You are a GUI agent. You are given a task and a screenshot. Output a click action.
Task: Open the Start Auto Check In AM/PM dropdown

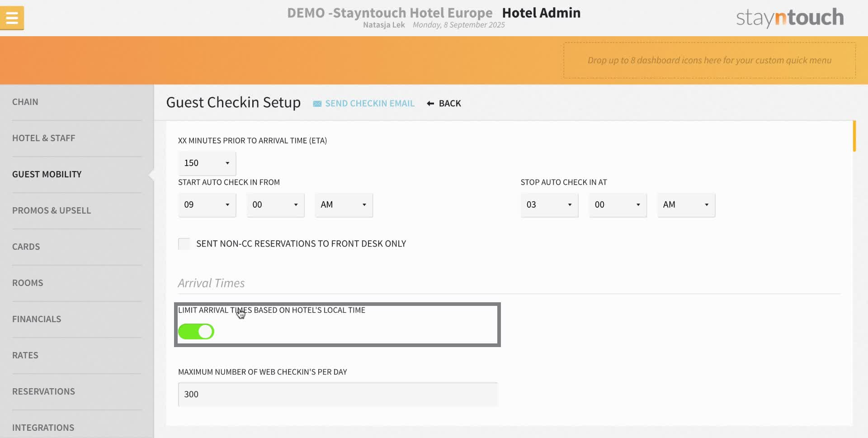click(364, 205)
